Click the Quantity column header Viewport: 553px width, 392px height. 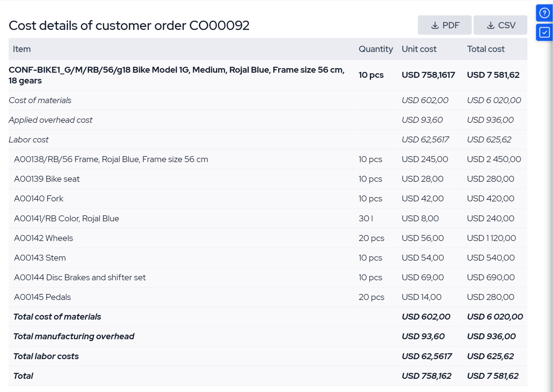coord(376,49)
